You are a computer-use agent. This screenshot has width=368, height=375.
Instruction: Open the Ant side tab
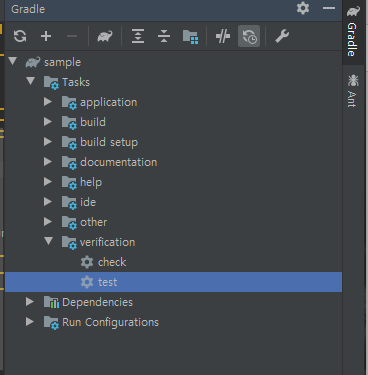tap(353, 91)
